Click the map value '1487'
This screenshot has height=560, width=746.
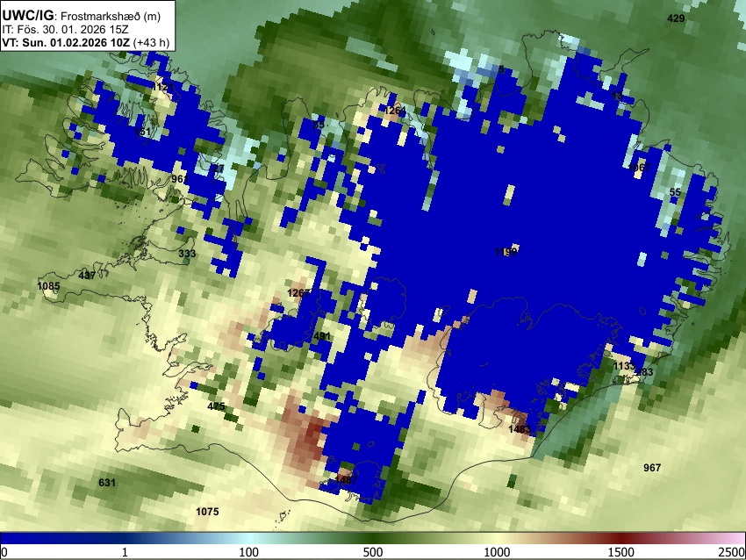[x=346, y=480]
